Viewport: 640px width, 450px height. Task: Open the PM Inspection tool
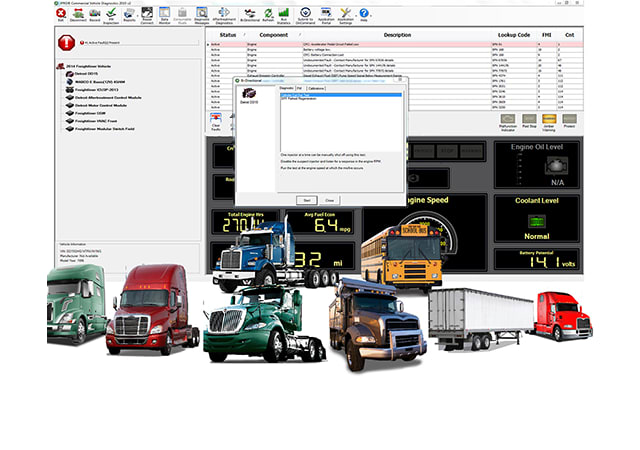pyautogui.click(x=111, y=16)
